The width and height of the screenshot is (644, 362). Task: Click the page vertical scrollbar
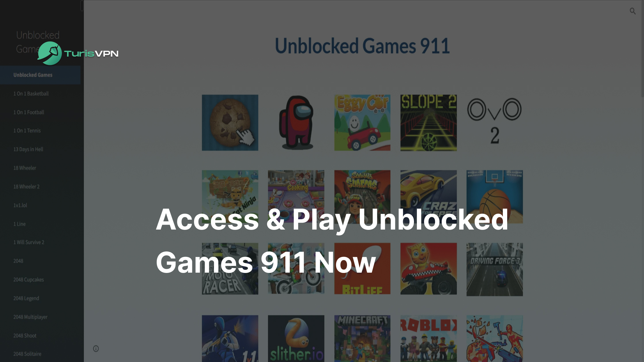[x=642, y=49]
